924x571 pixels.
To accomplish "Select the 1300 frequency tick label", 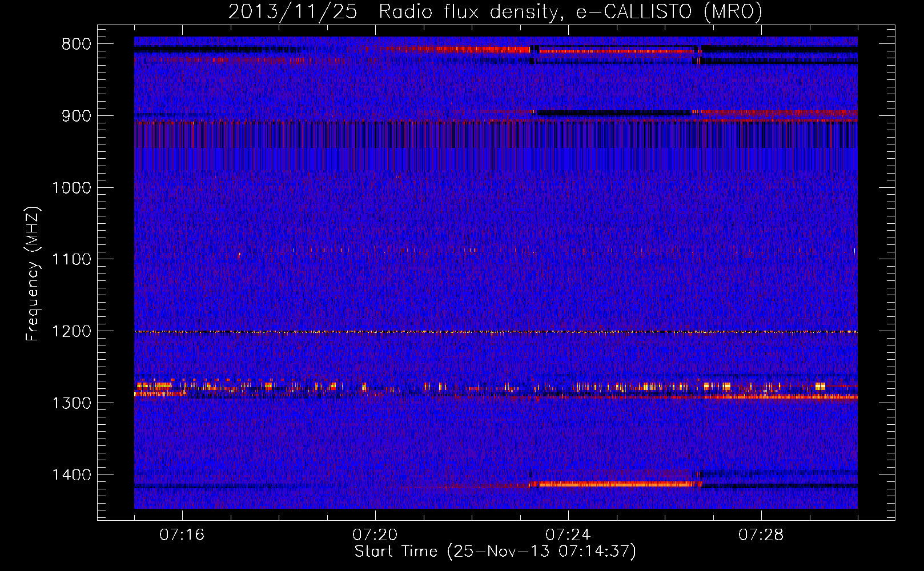I will (x=71, y=403).
